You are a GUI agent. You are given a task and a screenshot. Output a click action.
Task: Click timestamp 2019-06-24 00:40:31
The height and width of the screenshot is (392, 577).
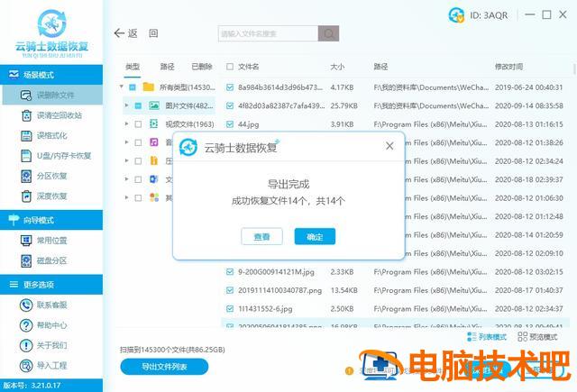[x=529, y=87]
